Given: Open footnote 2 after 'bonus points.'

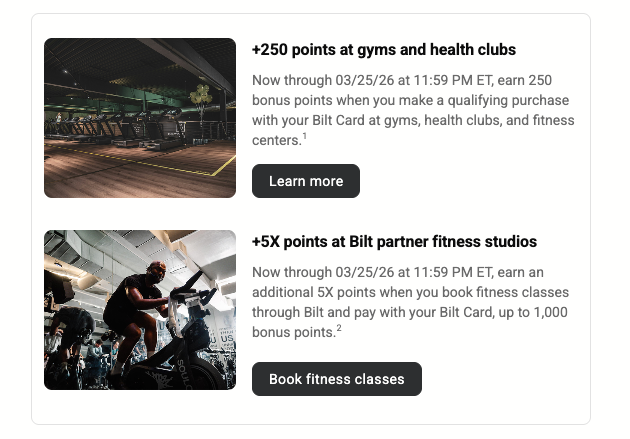Looking at the screenshot, I should point(339,328).
